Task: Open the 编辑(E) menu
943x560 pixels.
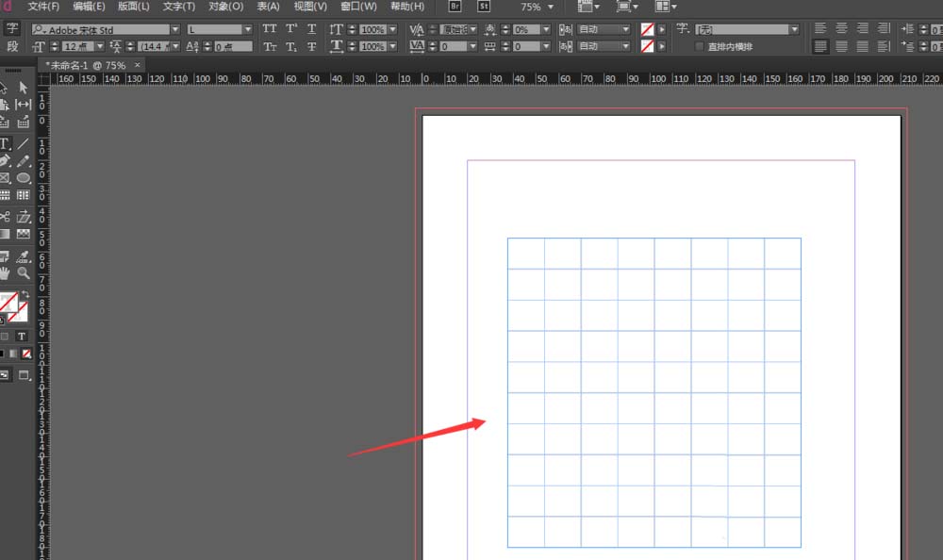Action: tap(89, 7)
